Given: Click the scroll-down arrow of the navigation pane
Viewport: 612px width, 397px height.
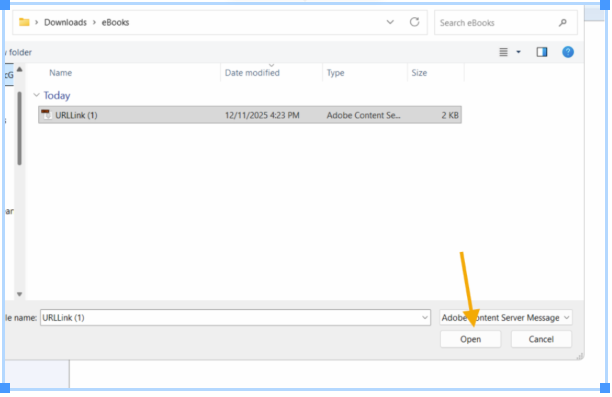Looking at the screenshot, I should (x=20, y=294).
